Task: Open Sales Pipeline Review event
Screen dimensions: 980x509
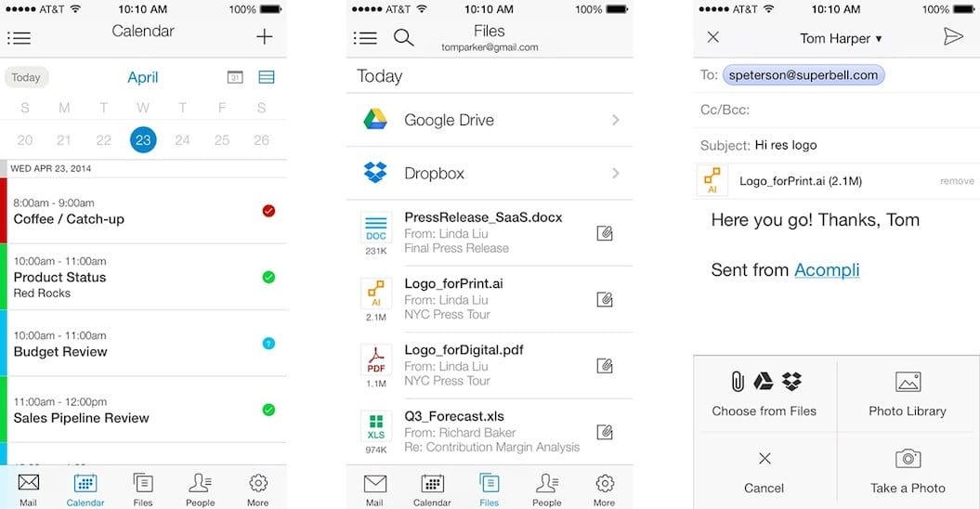Action: click(x=143, y=410)
